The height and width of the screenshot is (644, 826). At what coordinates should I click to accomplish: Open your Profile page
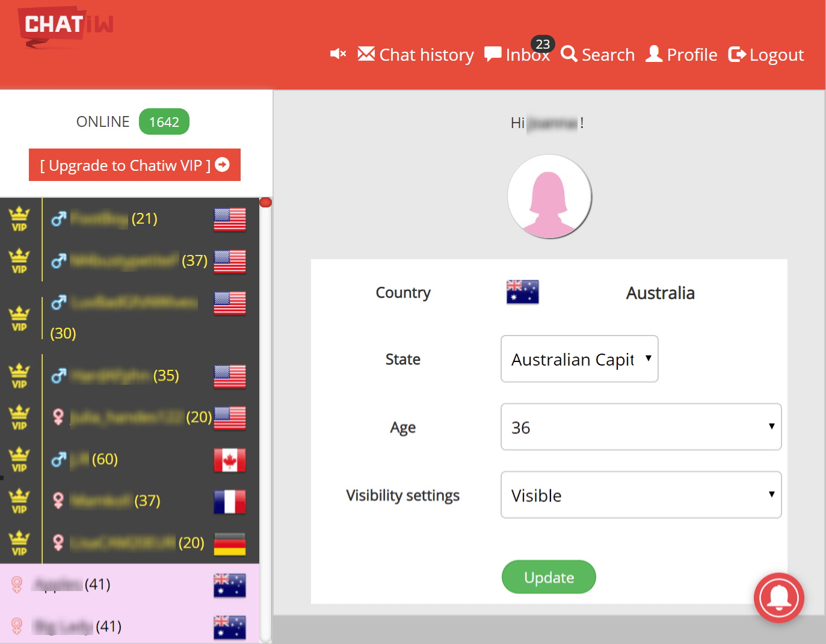tap(681, 55)
